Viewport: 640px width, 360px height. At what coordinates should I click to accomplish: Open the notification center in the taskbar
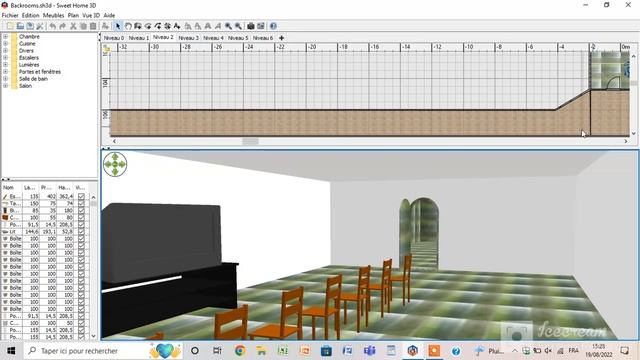(x=624, y=351)
